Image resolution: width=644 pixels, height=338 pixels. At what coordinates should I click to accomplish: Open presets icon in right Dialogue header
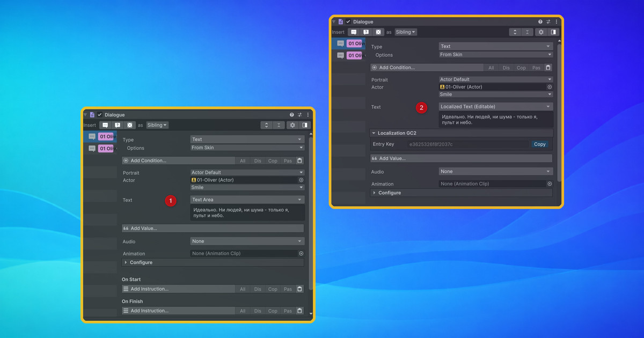click(548, 22)
